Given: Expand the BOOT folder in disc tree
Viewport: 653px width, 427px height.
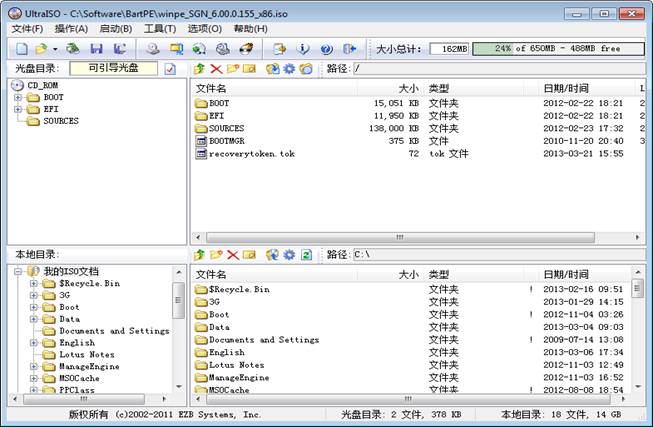Looking at the screenshot, I should coord(18,98).
